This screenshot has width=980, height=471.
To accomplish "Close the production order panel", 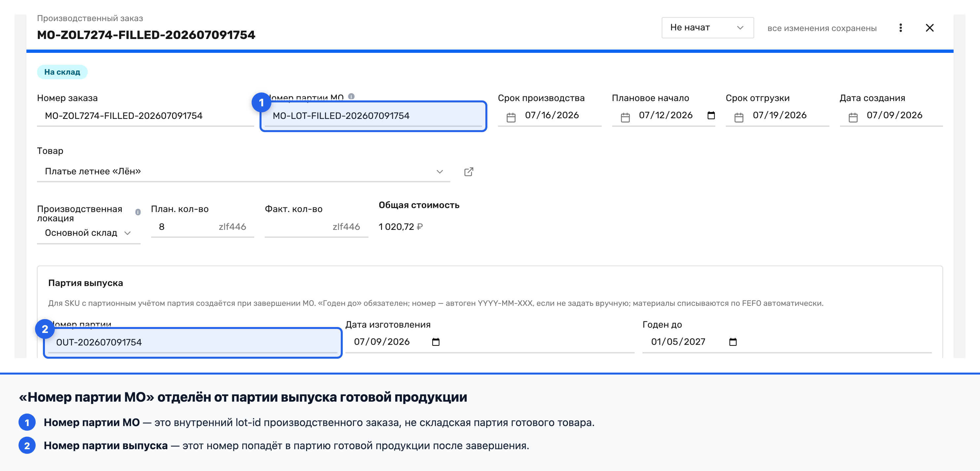I will pos(929,28).
